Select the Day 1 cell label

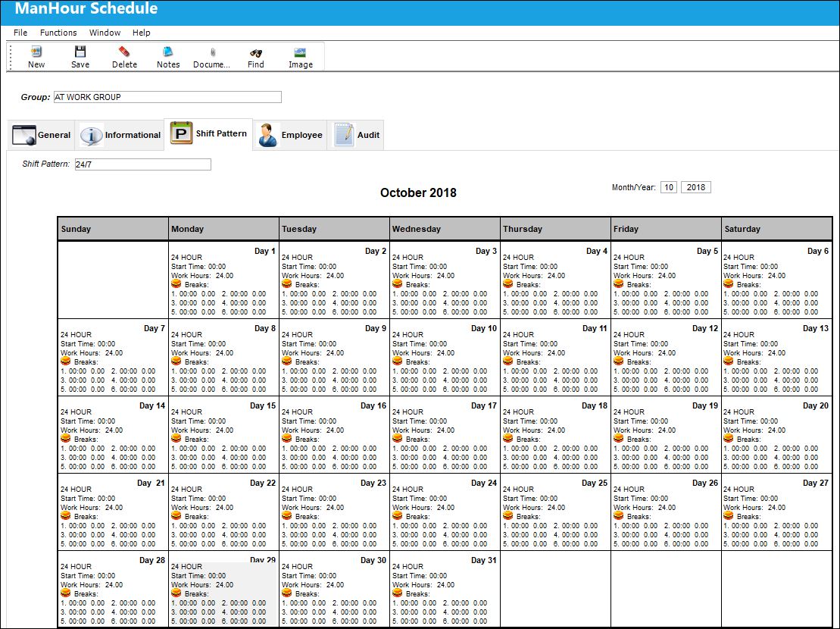(264, 251)
